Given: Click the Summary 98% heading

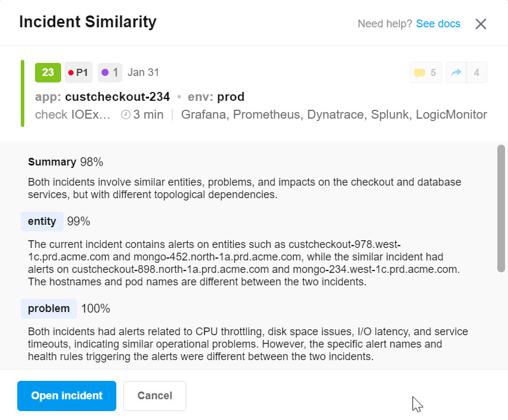Looking at the screenshot, I should coord(65,161).
